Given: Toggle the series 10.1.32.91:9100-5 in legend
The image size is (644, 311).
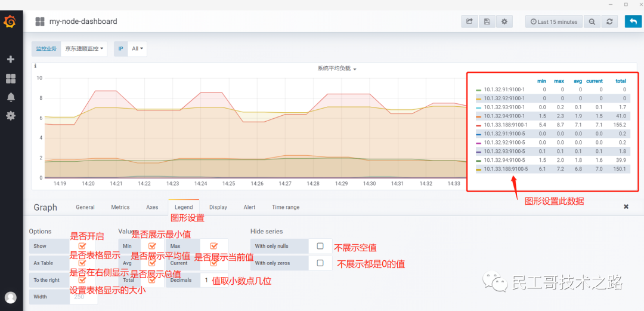Looking at the screenshot, I should pos(504,134).
